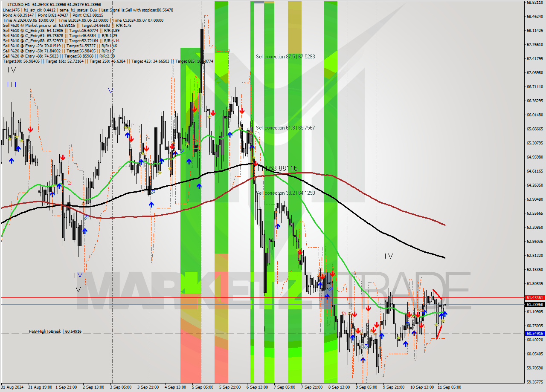Click the 'Time A:2024.09.05 10:00:00' text
The image size is (546, 392).
(x=28, y=20)
